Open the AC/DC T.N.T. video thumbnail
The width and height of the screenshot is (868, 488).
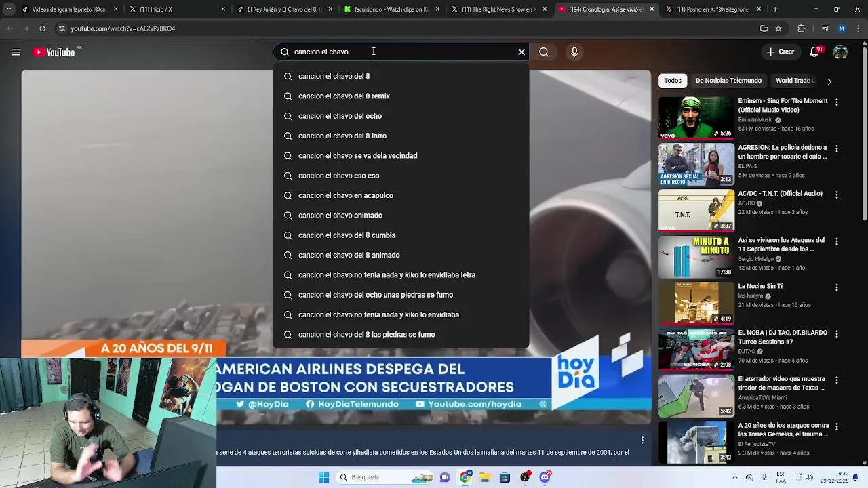(x=696, y=211)
